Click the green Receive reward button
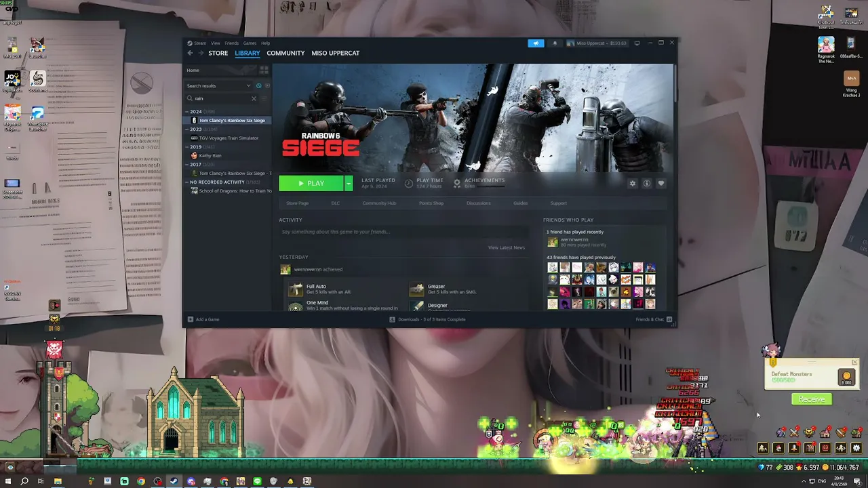This screenshot has height=488, width=868. click(x=812, y=399)
